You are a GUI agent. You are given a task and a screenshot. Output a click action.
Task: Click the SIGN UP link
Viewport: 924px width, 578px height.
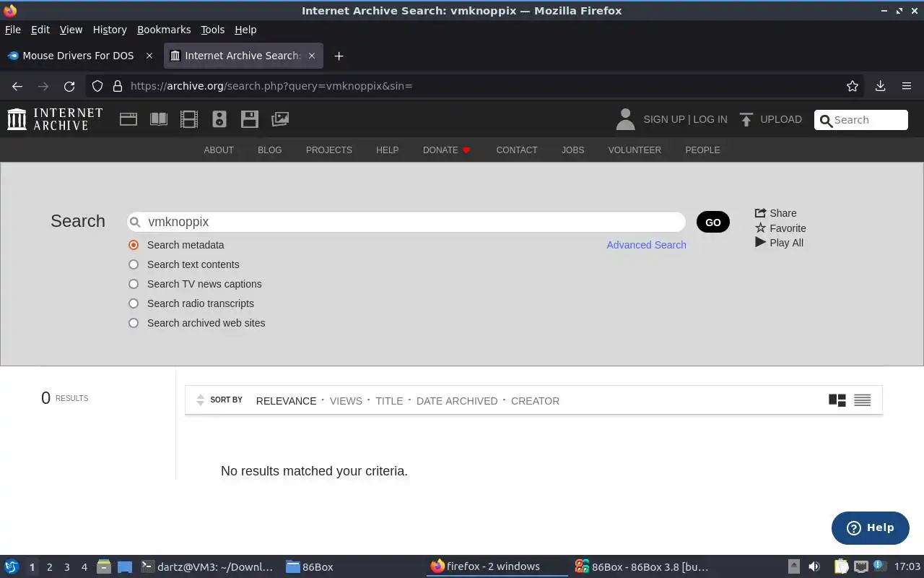(663, 119)
